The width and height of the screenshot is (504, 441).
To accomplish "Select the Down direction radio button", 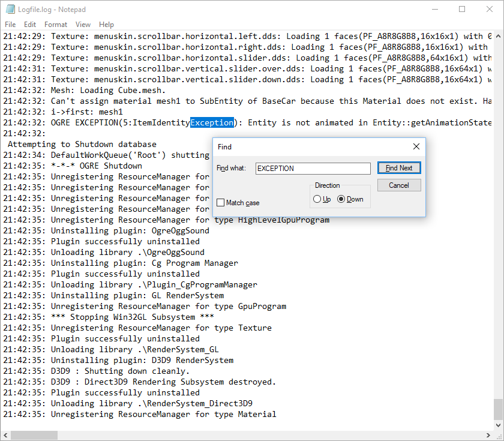I will 341,199.
